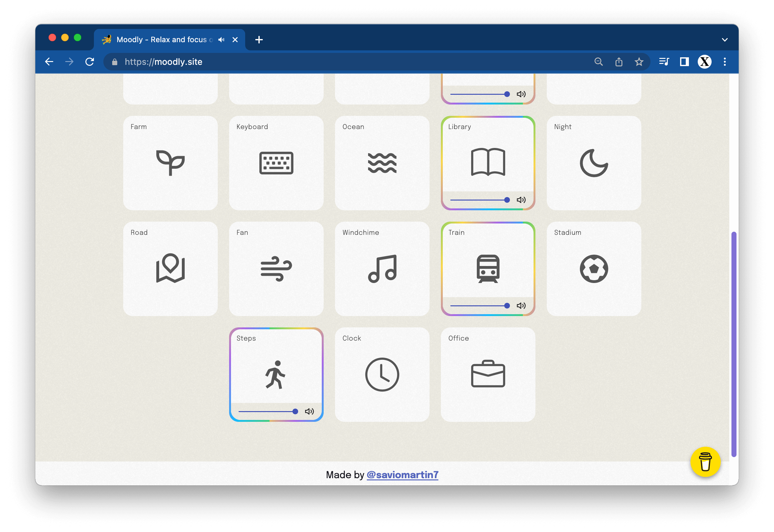This screenshot has height=532, width=774.
Task: Open the Chrome three-dot menu
Action: 724,62
